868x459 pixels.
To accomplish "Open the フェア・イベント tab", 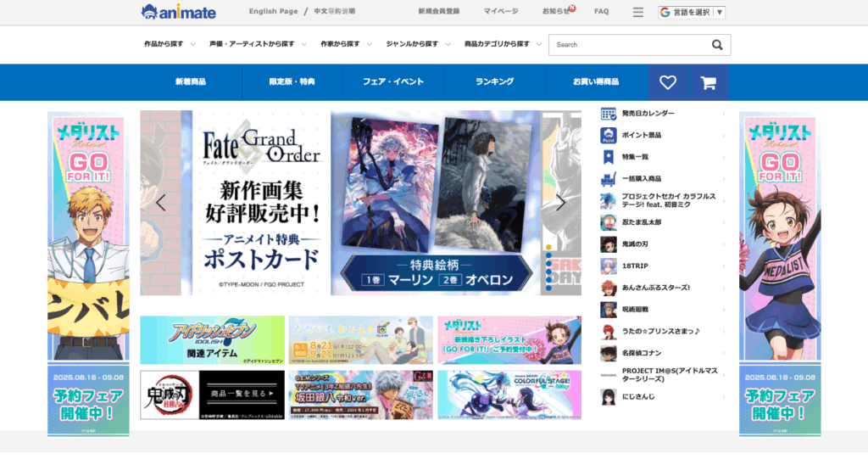I will click(x=393, y=82).
